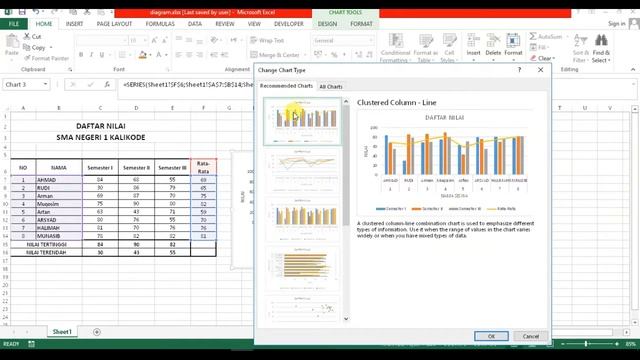
Task: Switch to the FORMULAS ribbon tab
Action: [160, 24]
